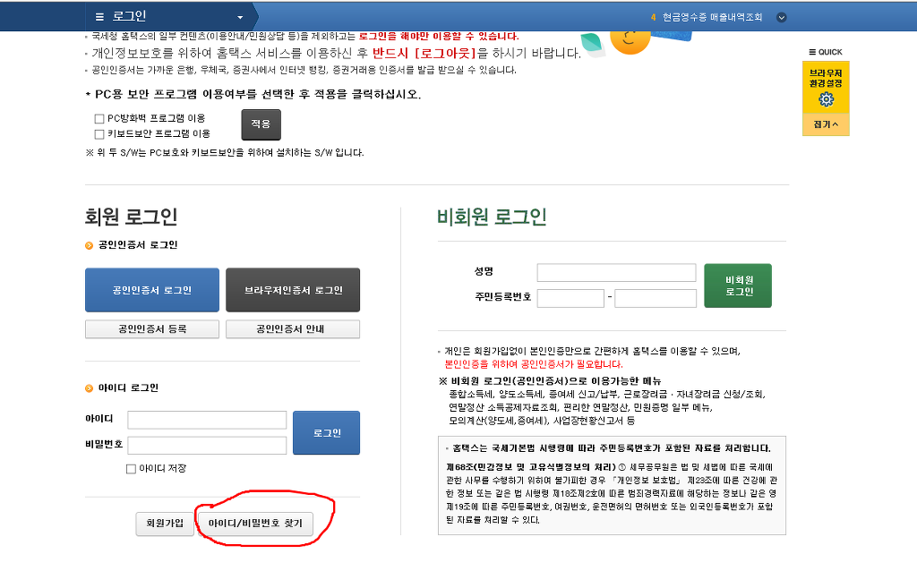
Task: Expand the 로그인 breadcrumb dropdown arrow
Action: coord(240,18)
